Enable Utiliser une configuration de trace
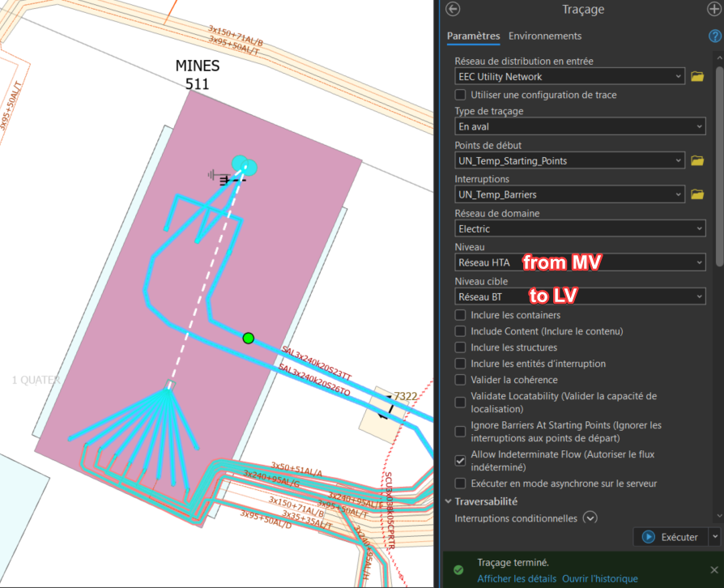This screenshot has width=724, height=588. [x=459, y=95]
